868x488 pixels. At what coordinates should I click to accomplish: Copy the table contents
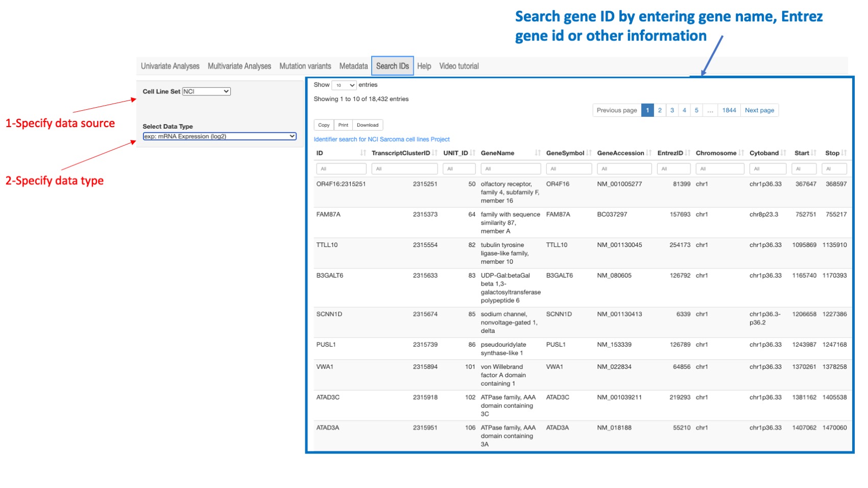tap(323, 125)
